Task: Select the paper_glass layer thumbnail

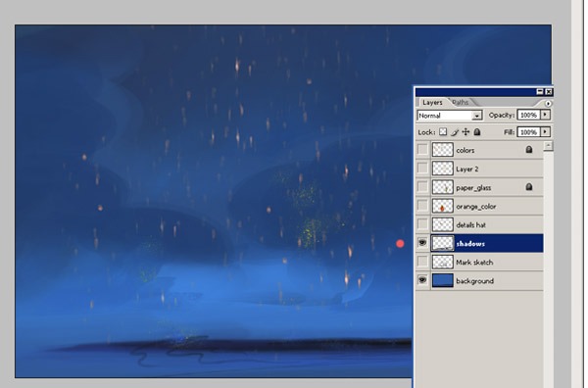Action: pyautogui.click(x=443, y=187)
